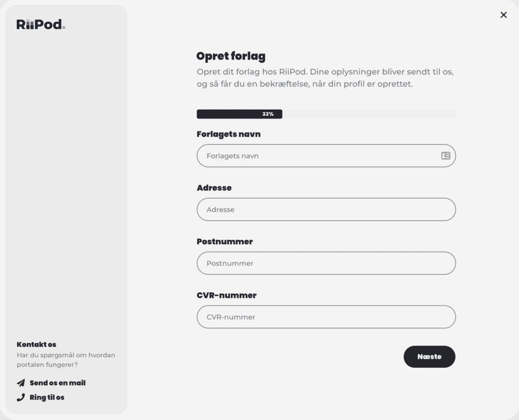519x420 pixels.
Task: Close the Opret forlag dialog with X
Action: click(503, 15)
